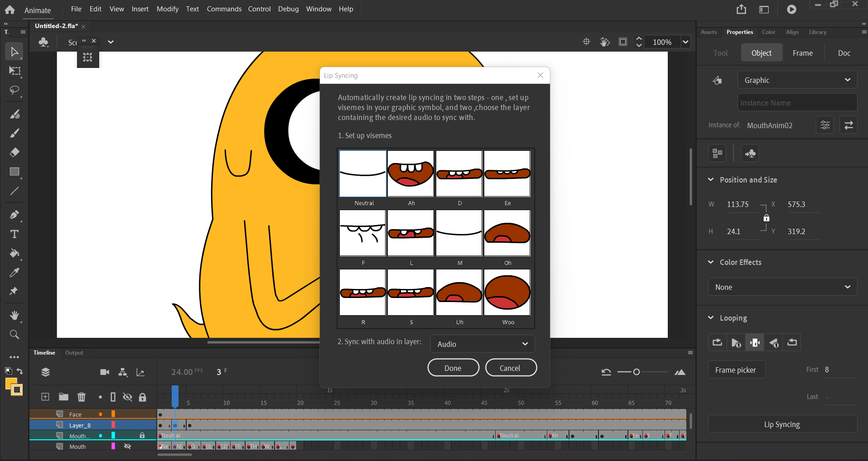The height and width of the screenshot is (461, 868).
Task: Click the Add Camera timeline icon
Action: pos(105,372)
